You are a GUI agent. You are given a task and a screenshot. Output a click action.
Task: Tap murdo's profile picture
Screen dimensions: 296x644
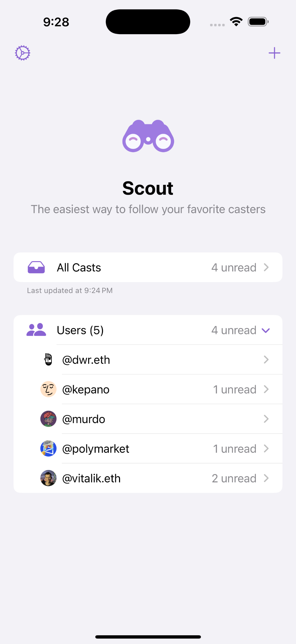click(x=48, y=419)
